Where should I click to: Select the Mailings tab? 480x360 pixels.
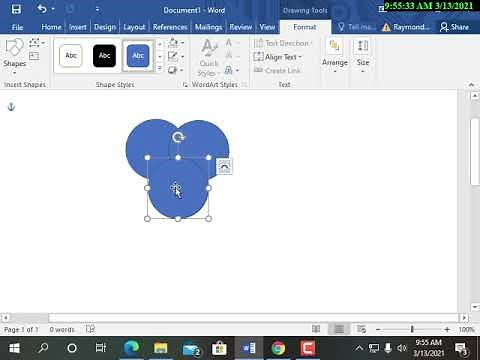tap(208, 27)
